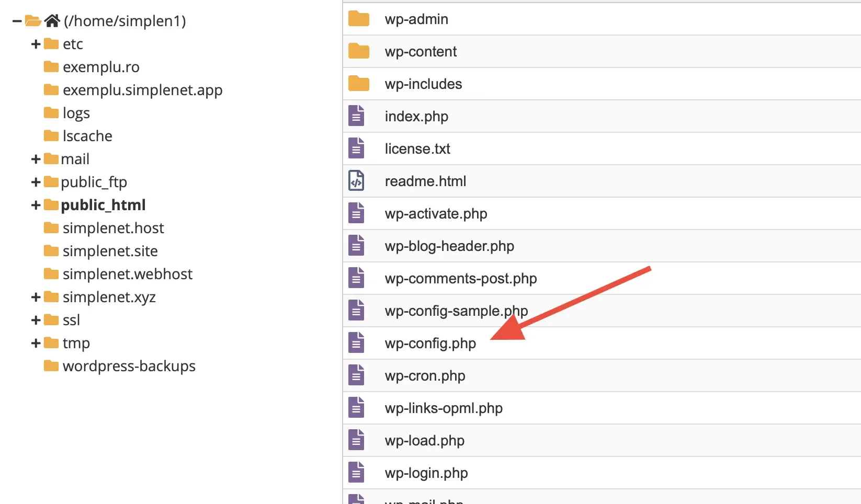Select the simplenet.webhost tree folder
861x504 pixels.
coord(128,274)
